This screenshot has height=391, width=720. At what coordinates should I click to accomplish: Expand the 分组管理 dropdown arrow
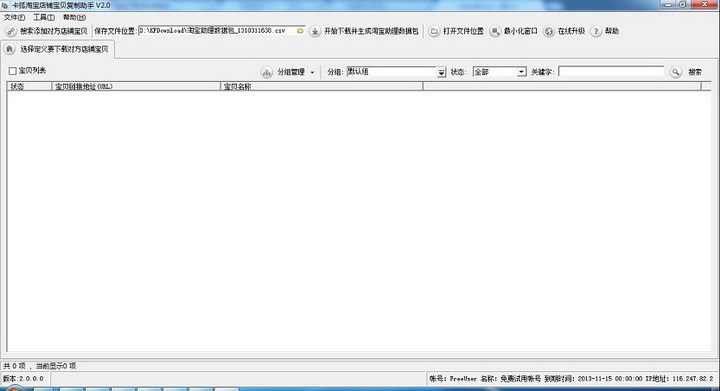312,72
